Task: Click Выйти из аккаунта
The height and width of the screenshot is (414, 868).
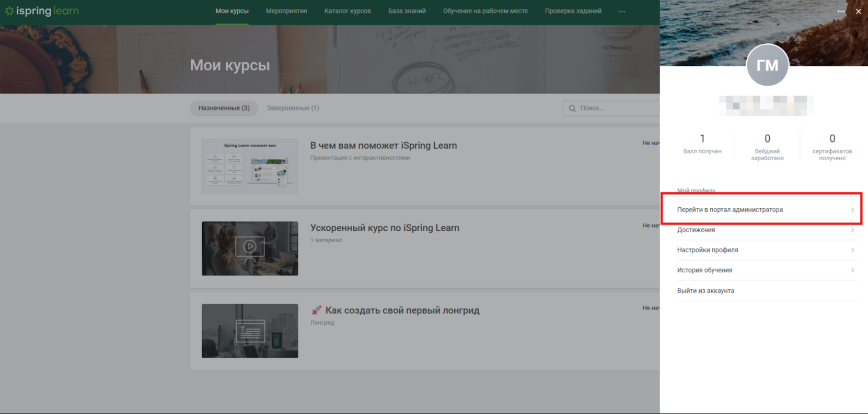Action: click(x=705, y=291)
